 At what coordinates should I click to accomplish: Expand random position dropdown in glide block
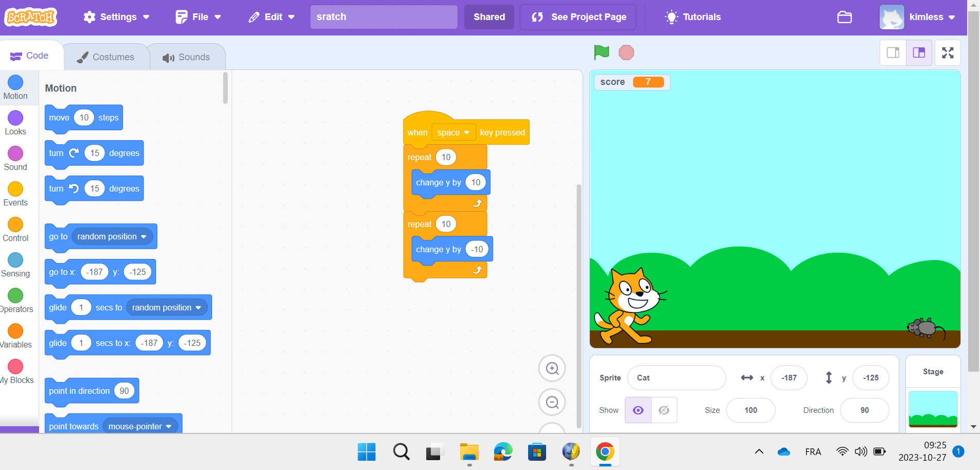[x=167, y=308]
